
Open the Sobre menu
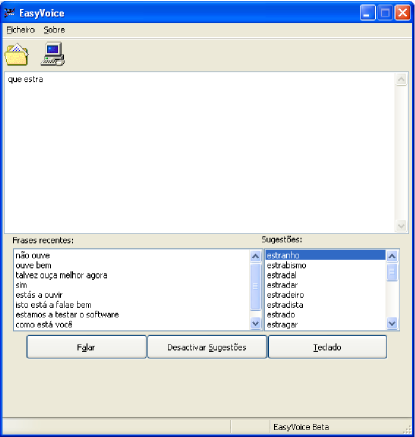54,30
